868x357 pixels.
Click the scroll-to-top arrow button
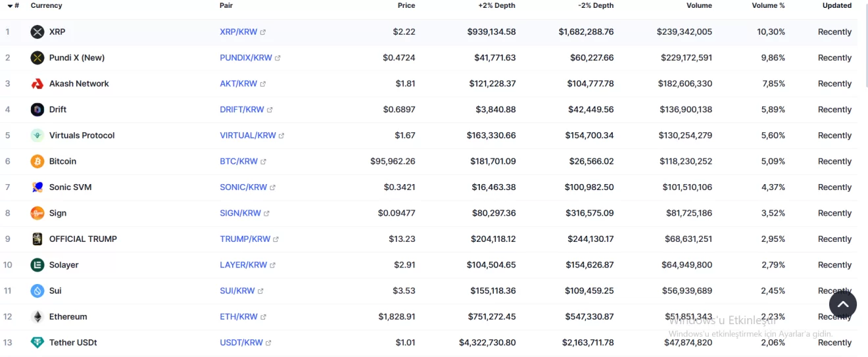click(x=842, y=304)
